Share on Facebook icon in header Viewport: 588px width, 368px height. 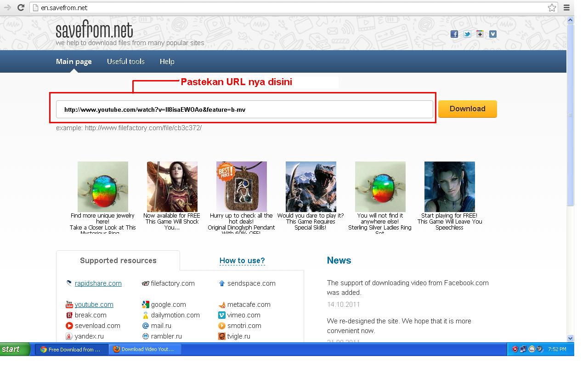454,34
